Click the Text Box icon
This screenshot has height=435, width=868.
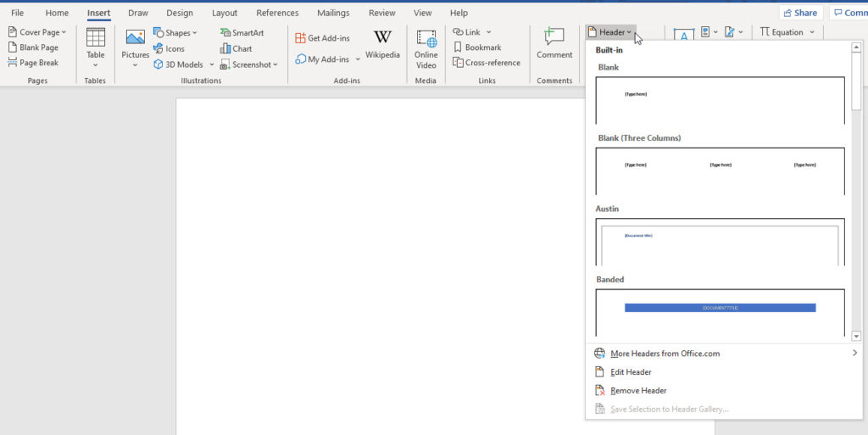pyautogui.click(x=684, y=34)
